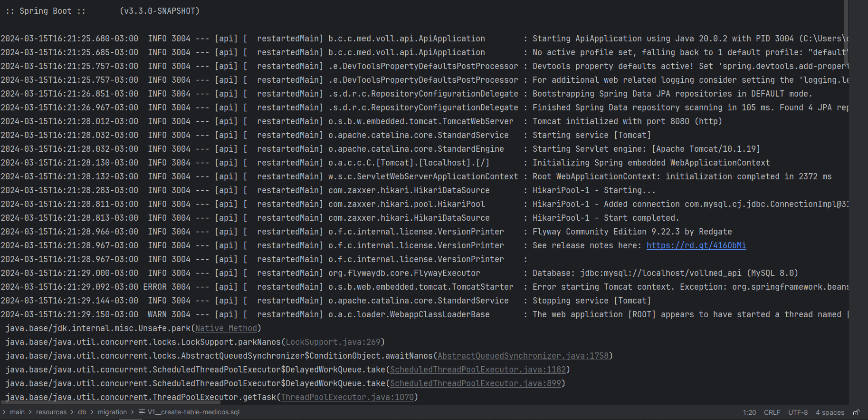Click the o.s.b.w.embedded.tomcat.TomcatWebServer logger name

pos(420,121)
